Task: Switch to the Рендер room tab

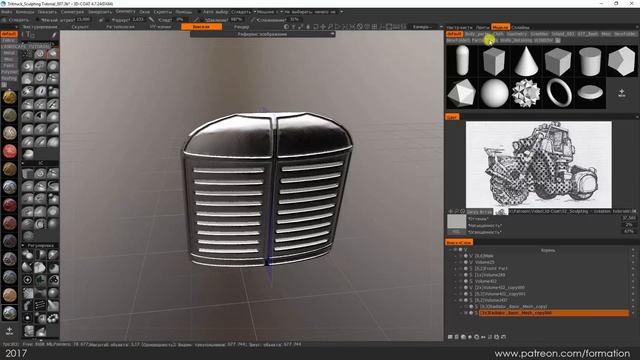Action: pos(242,27)
